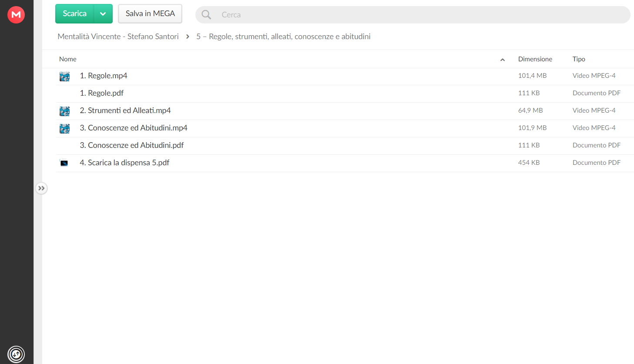This screenshot has width=634, height=364.
Task: Click 111 KB size of 1. Regole.pdf
Action: click(x=529, y=93)
